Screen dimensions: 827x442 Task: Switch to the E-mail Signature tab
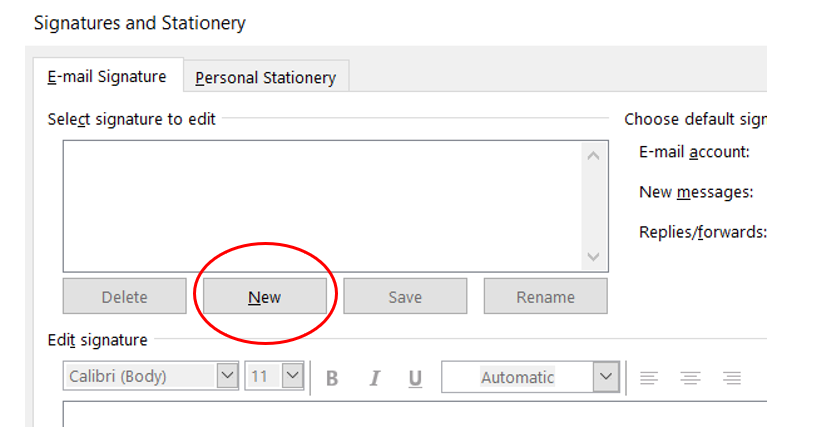click(107, 77)
